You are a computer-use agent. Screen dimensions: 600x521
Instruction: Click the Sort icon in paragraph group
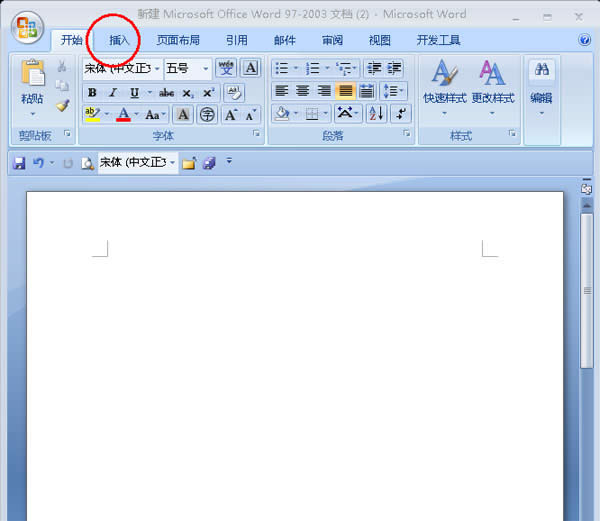coord(376,114)
